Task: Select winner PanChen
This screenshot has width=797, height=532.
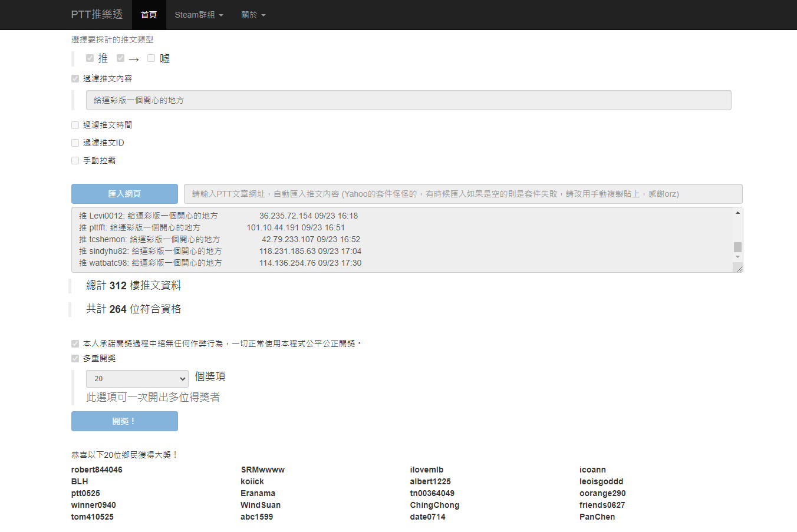Action: (x=597, y=517)
